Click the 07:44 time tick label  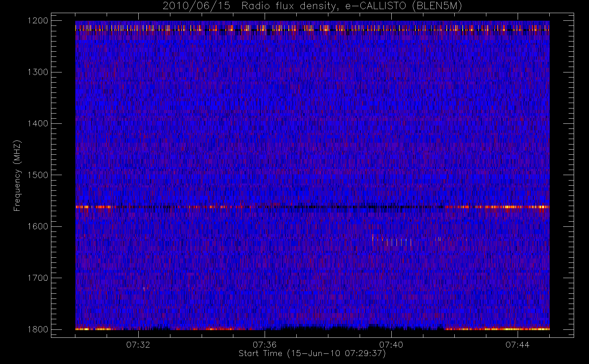pyautogui.click(x=517, y=345)
